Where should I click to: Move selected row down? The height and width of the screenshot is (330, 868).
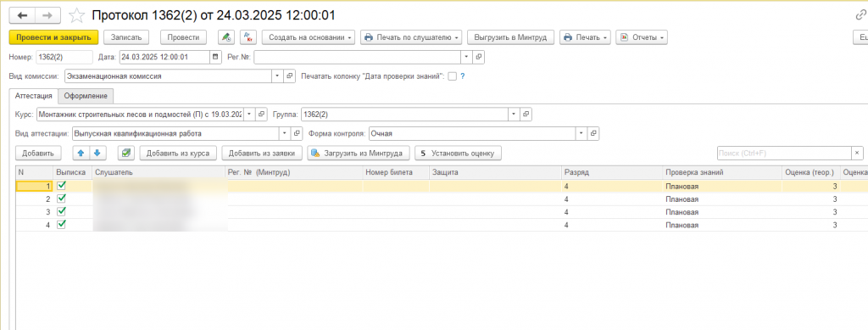pos(97,153)
